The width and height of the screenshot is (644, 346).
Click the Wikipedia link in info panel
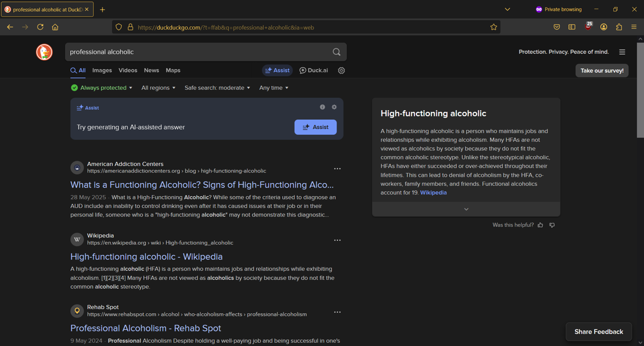[x=433, y=192]
